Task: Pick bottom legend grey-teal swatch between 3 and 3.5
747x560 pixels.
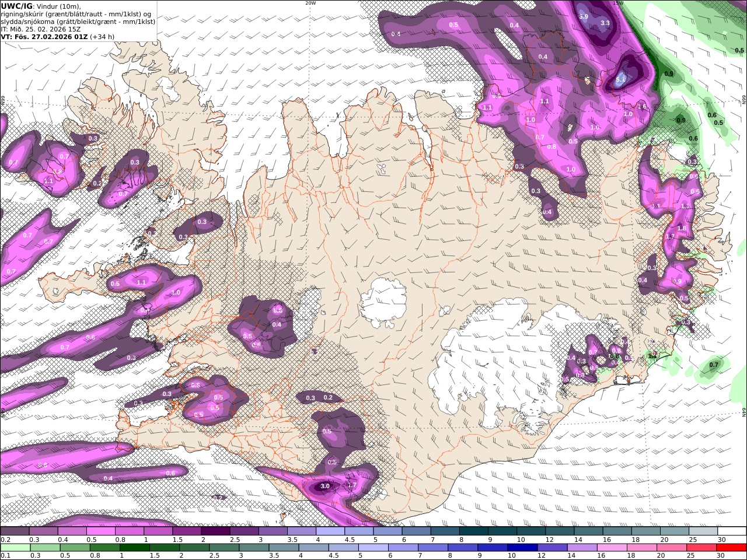Action: click(x=254, y=547)
